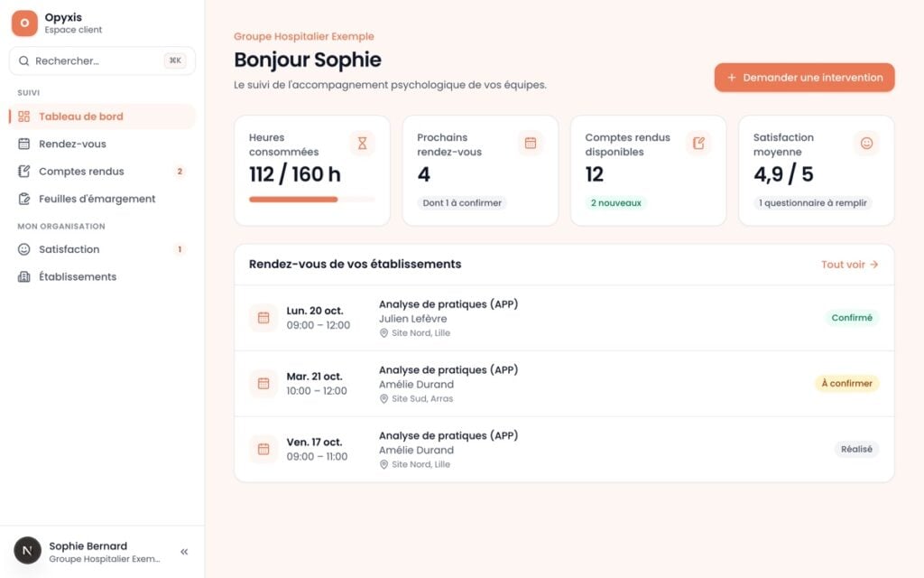Click Sophie Bernard name in footer
Viewport: 924px width, 578px height.
point(88,546)
